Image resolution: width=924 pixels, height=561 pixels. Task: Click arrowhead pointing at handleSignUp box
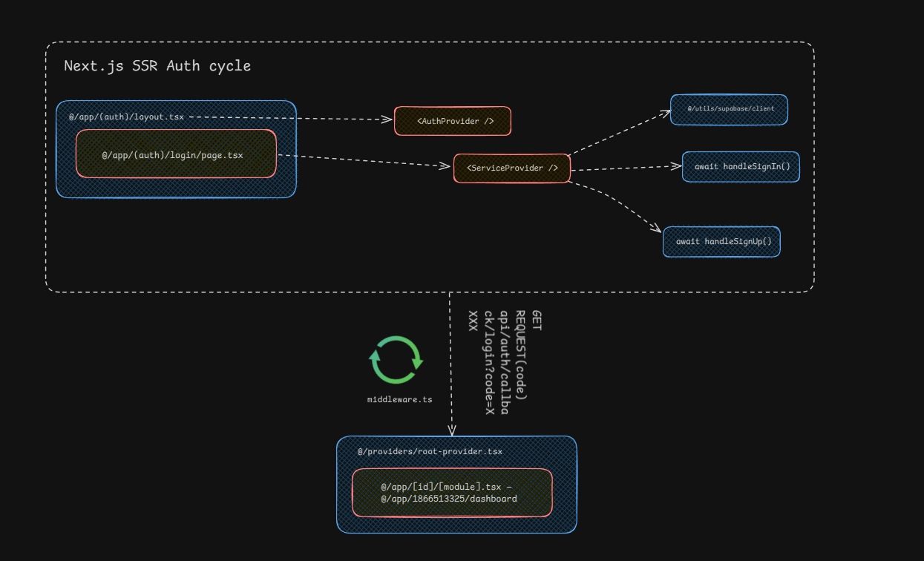pyautogui.click(x=655, y=229)
